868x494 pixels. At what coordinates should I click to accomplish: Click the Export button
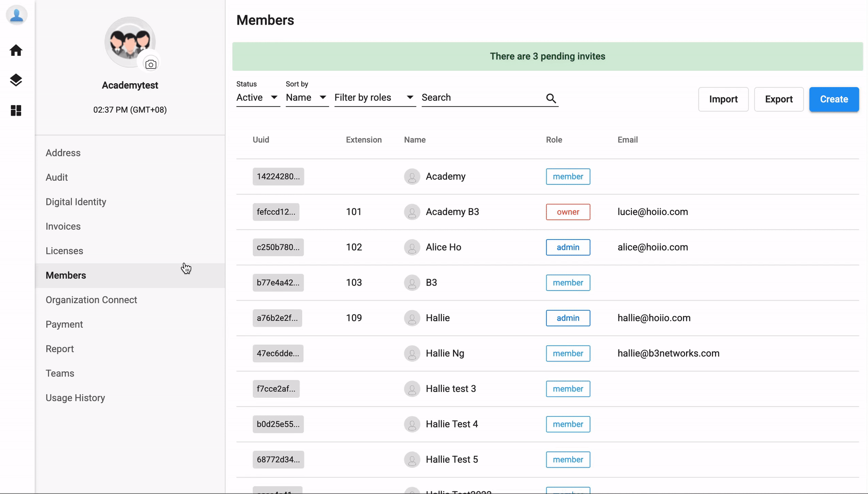[x=779, y=99]
